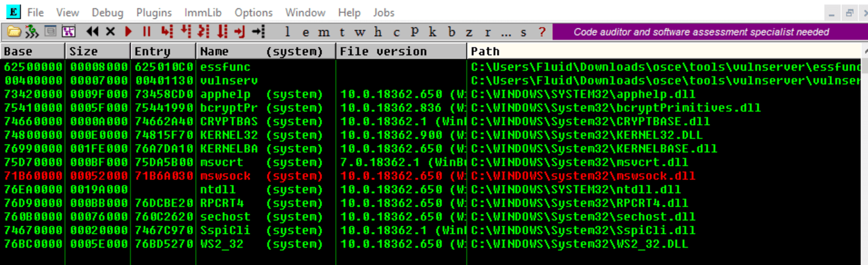This screenshot has height=265, width=868.
Task: Sort by the Size column header
Action: pyautogui.click(x=98, y=51)
